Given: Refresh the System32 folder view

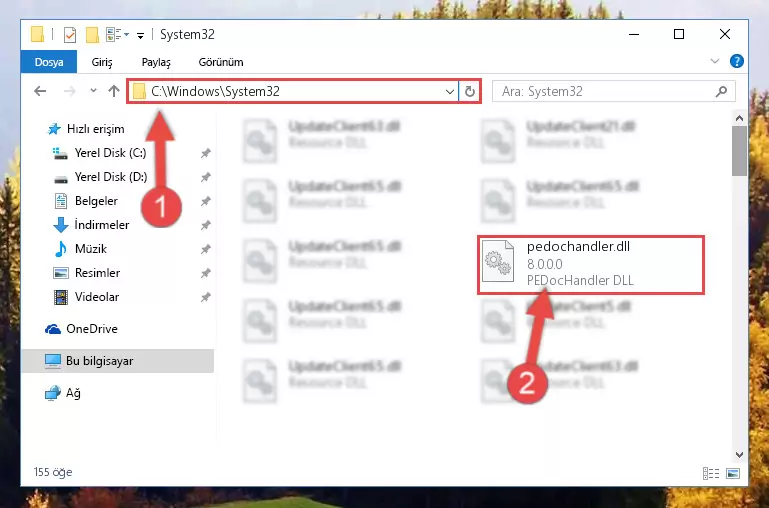Looking at the screenshot, I should pos(470,92).
